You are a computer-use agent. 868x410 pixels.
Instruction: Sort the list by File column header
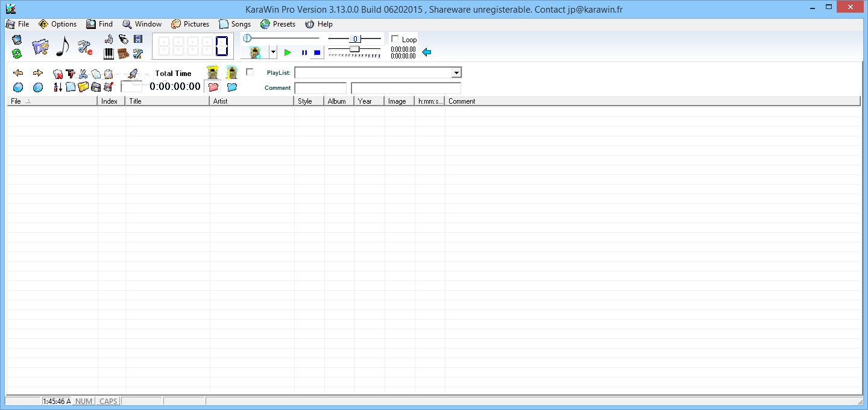52,101
